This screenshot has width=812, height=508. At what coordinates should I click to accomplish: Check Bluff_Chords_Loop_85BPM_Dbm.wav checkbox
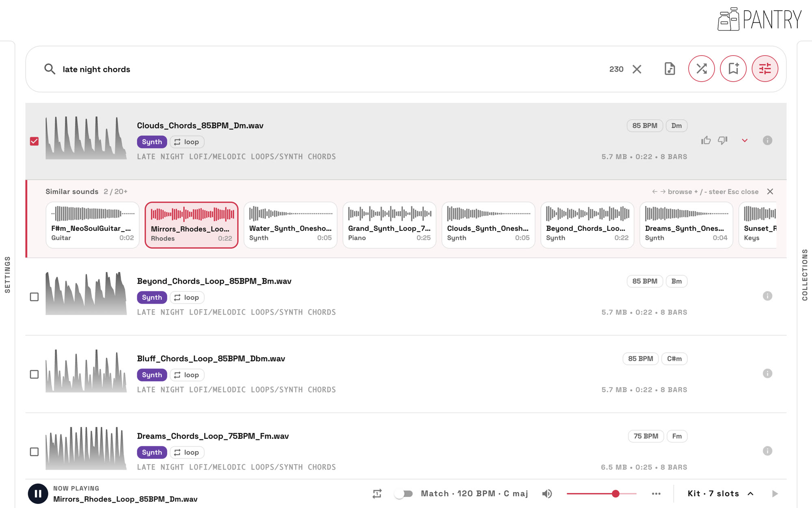point(35,374)
